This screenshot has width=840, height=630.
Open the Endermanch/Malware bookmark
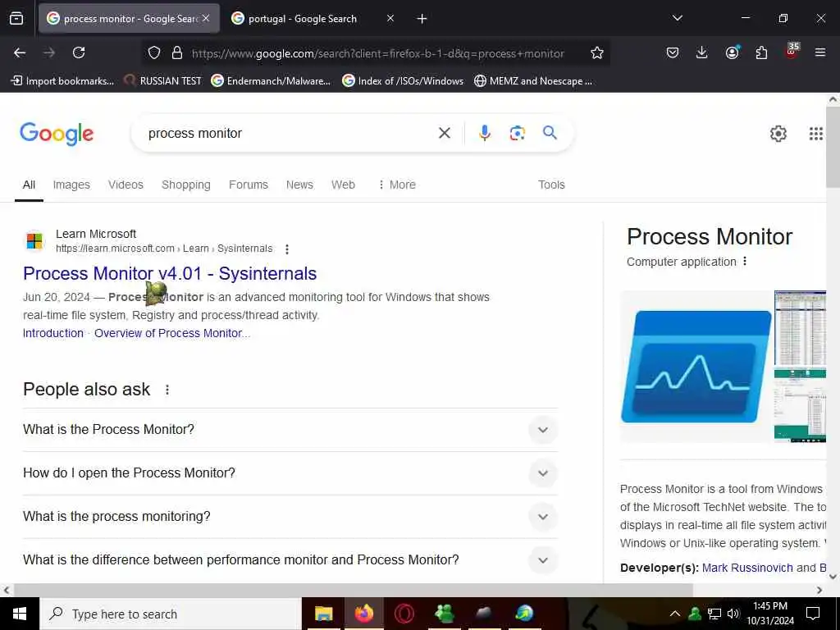coord(271,81)
